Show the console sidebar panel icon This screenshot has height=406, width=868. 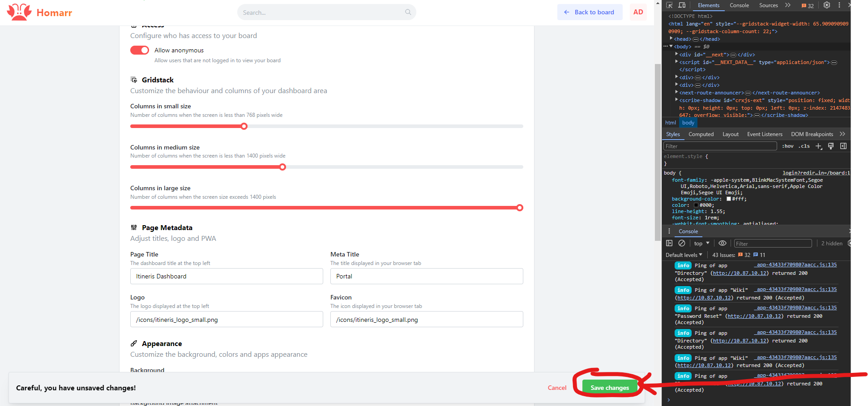tap(669, 243)
